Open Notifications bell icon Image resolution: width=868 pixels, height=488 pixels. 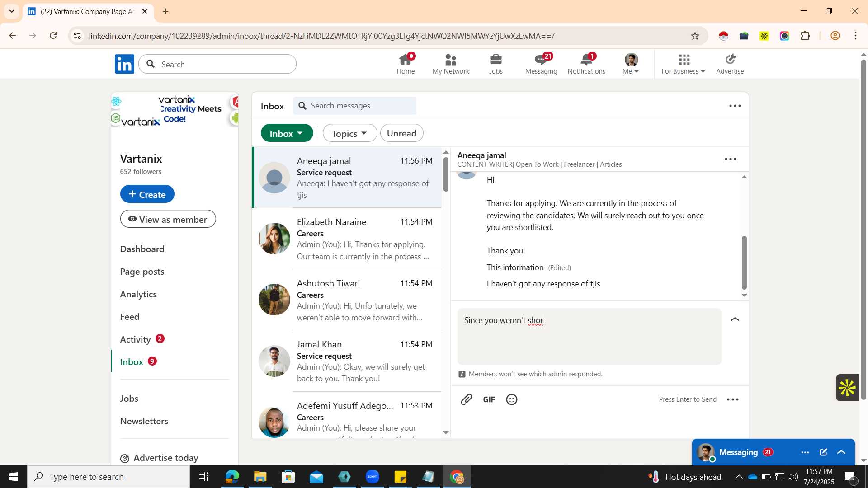point(586,64)
